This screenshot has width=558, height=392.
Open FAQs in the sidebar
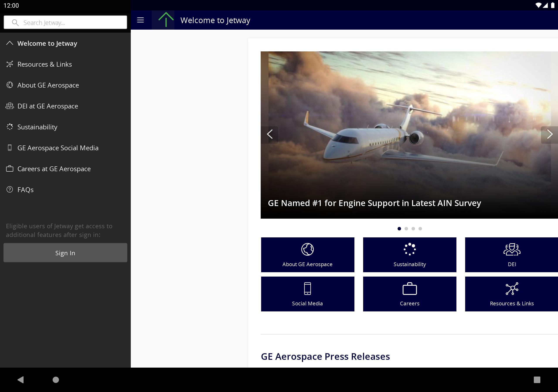65,189
